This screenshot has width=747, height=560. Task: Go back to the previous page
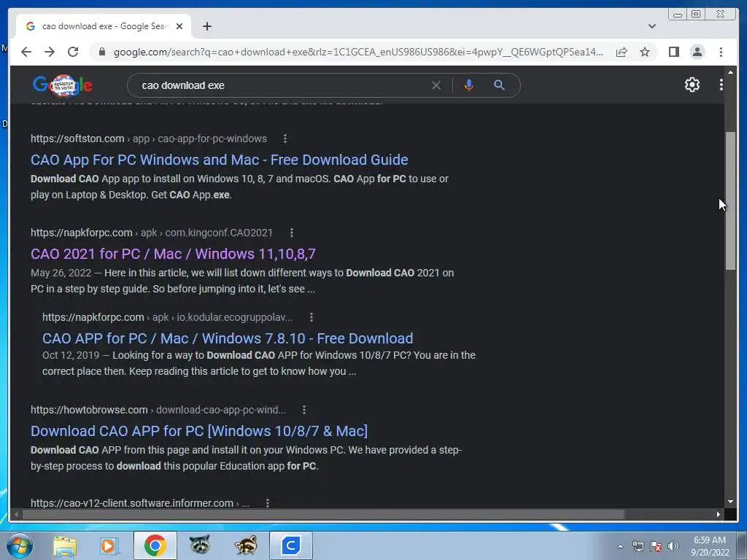click(26, 52)
